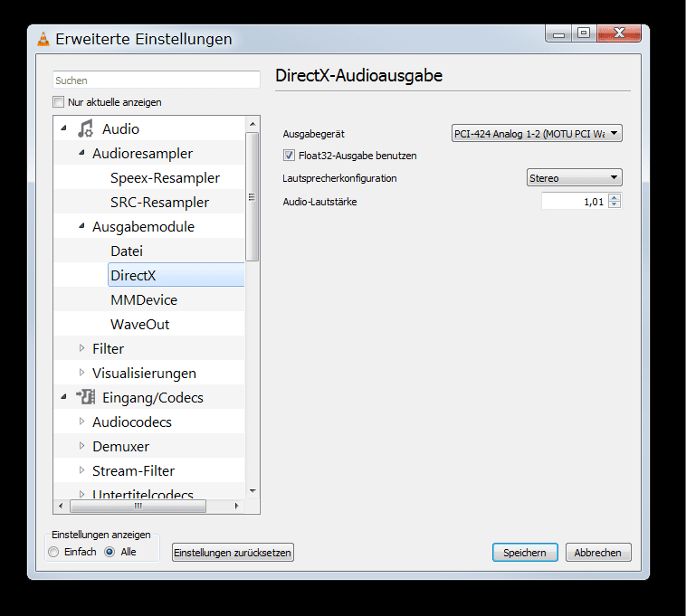The width and height of the screenshot is (686, 616).
Task: Click the tree horizontal scrollbar thumb
Action: [138, 506]
